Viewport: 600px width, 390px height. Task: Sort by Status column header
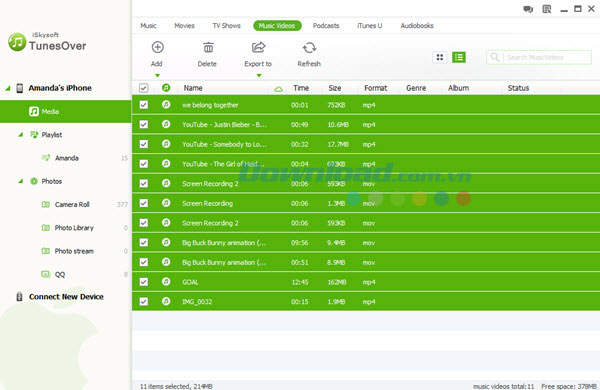[x=518, y=88]
